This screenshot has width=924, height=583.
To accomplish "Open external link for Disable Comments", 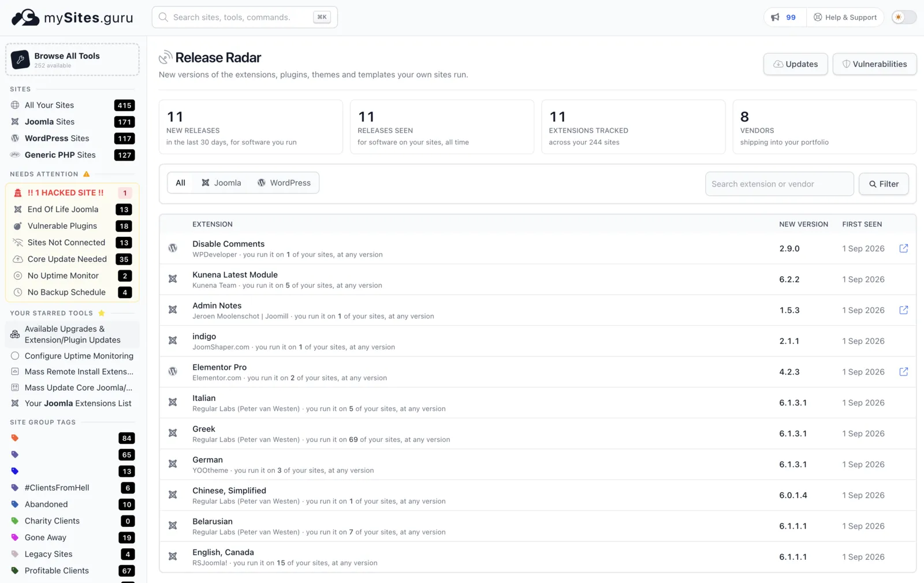I will tap(904, 248).
